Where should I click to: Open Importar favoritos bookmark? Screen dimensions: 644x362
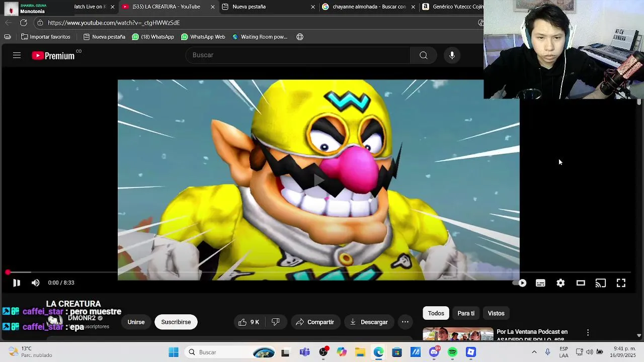coord(45,37)
